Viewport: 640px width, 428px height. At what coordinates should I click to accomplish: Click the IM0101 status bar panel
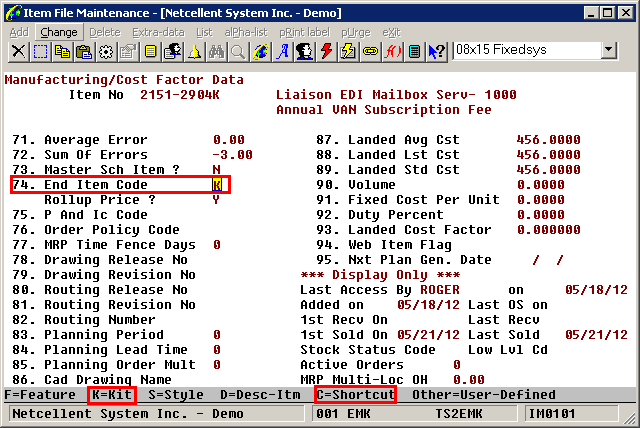pyautogui.click(x=571, y=414)
